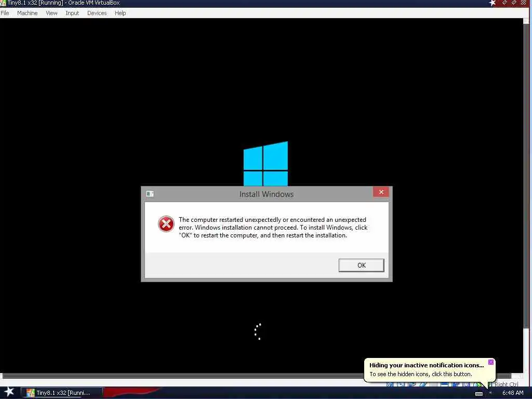Click the Right Ctrl host key indicator
Screen dimensions: 532x399
(506, 384)
